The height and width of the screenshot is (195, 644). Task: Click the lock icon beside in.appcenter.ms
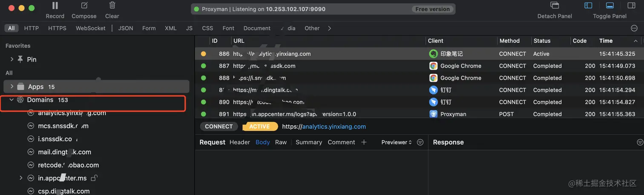95,178
